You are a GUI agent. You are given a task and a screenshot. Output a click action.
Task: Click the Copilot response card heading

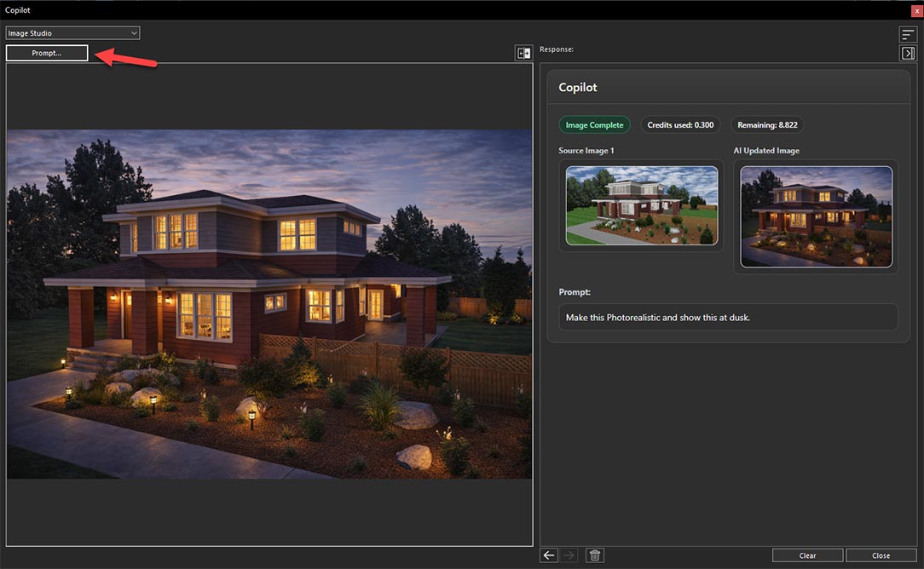tap(578, 87)
